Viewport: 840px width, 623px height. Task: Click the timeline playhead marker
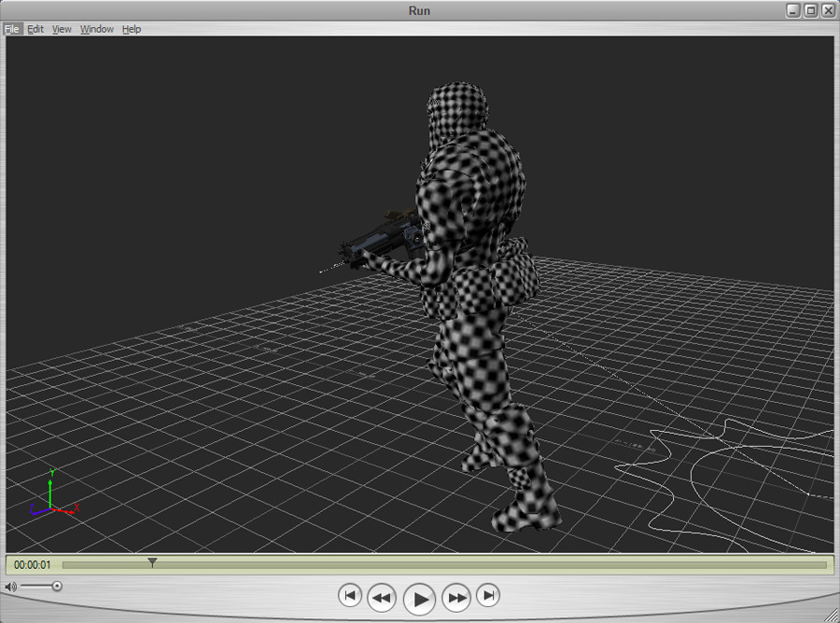(x=152, y=562)
